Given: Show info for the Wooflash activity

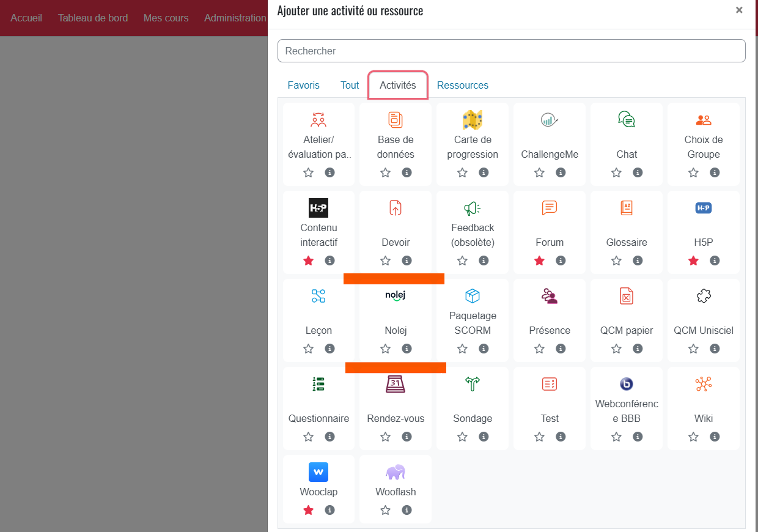Looking at the screenshot, I should [x=407, y=510].
